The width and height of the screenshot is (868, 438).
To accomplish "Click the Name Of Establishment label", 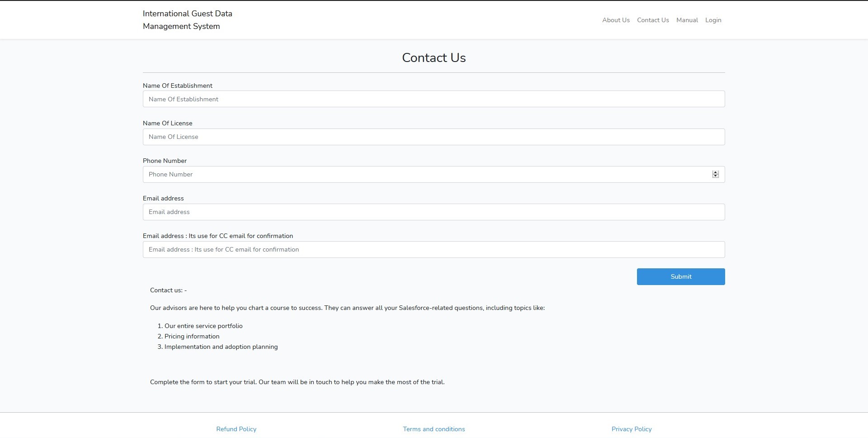I will point(177,86).
